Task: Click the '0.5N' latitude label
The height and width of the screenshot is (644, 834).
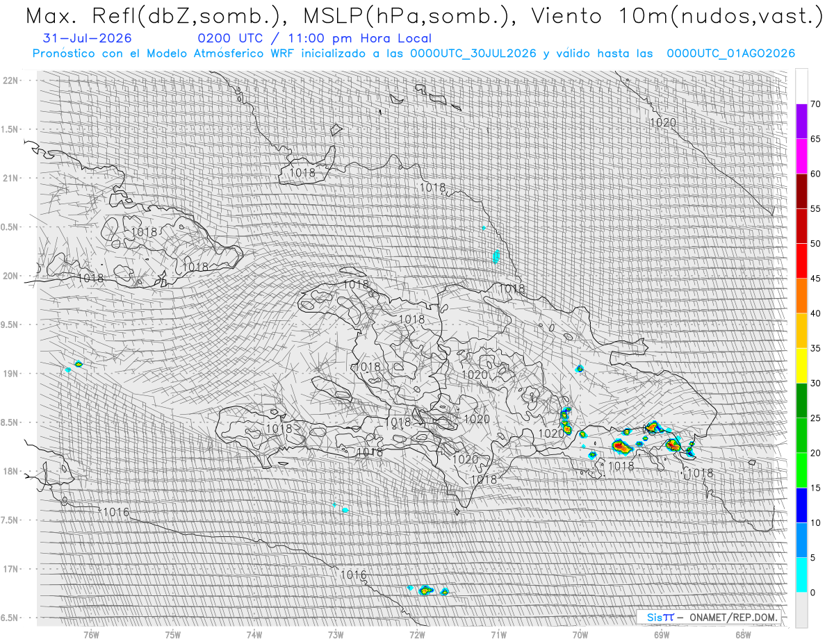Action: click(10, 227)
